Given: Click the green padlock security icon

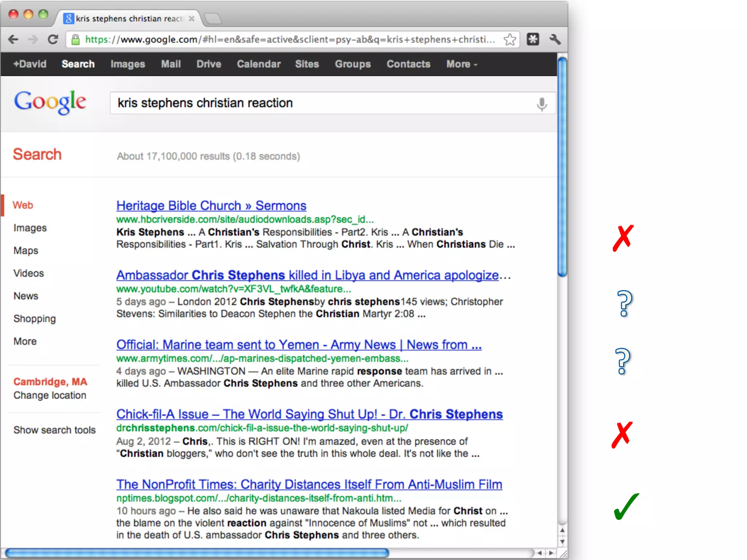Looking at the screenshot, I should 76,39.
